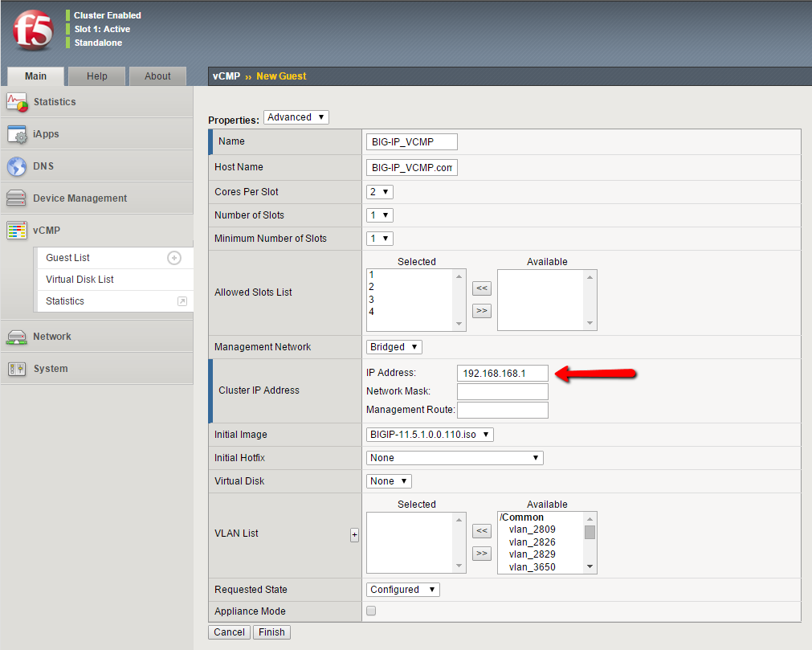Click the Network section icon
812x650 pixels.
17,337
